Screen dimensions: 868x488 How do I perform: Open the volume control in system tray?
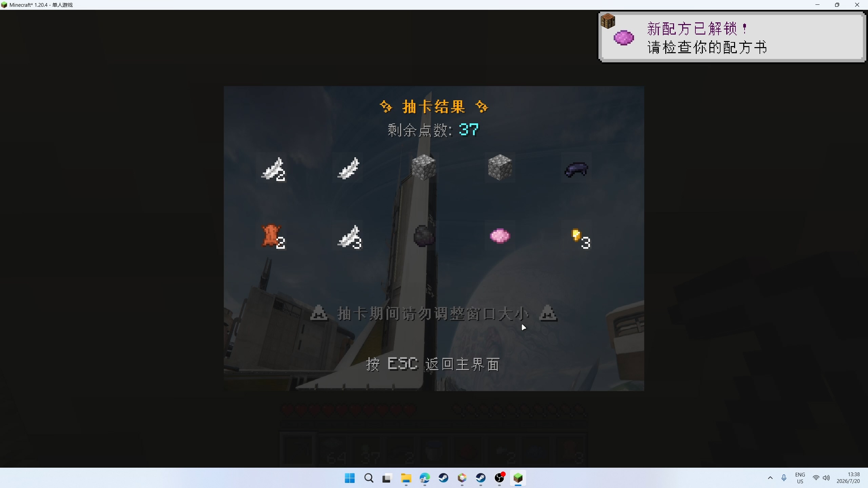pyautogui.click(x=826, y=478)
